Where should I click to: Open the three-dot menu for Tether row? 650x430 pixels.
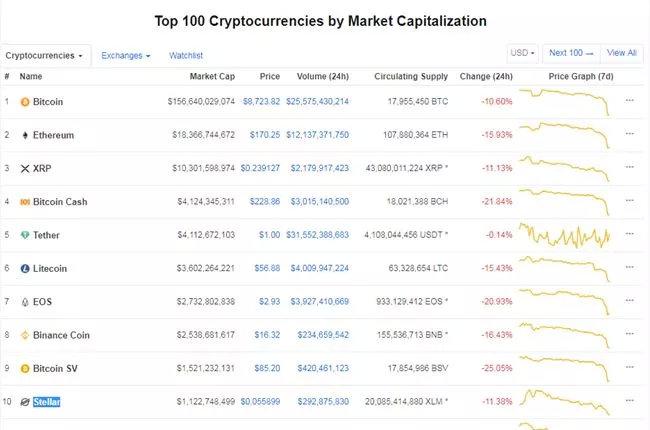click(630, 233)
